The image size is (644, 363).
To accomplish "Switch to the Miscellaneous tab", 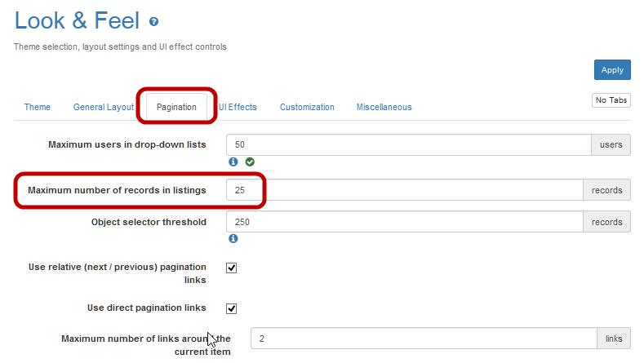I will coord(384,107).
